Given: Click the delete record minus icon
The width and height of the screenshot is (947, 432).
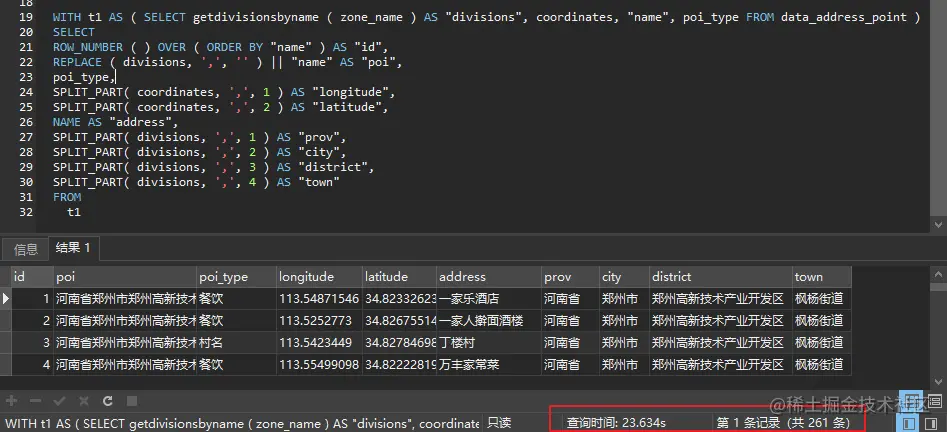Looking at the screenshot, I should [35, 401].
